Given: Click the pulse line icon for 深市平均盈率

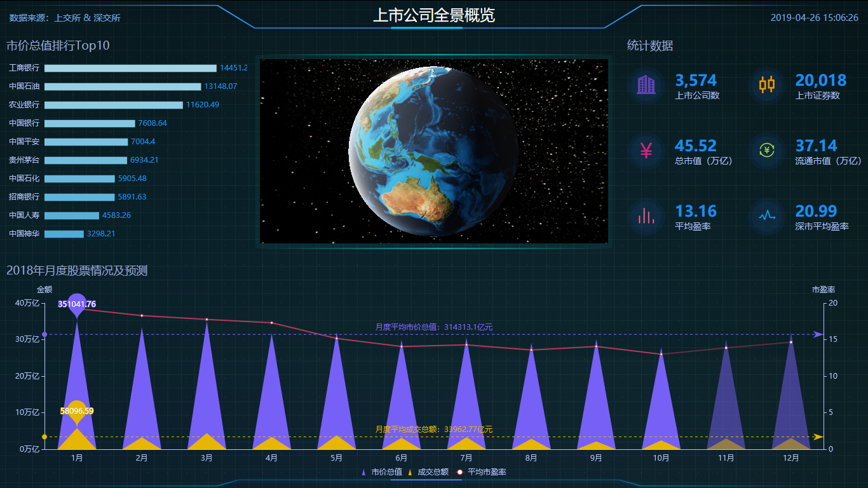Looking at the screenshot, I should 766,216.
